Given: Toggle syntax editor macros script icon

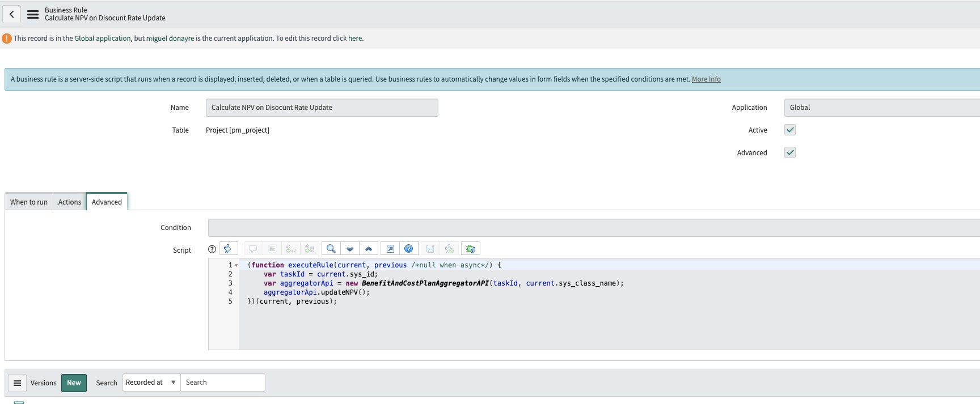Looking at the screenshot, I should (228, 249).
